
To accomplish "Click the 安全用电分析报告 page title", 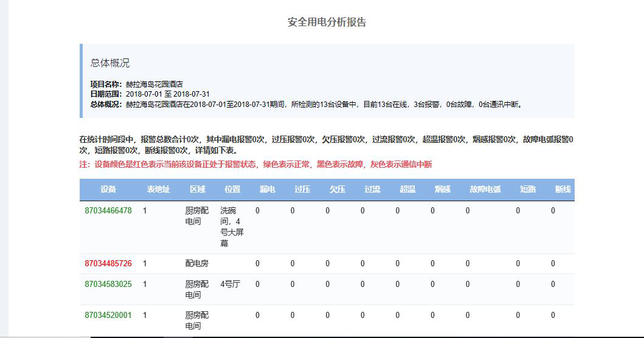I will [x=327, y=22].
